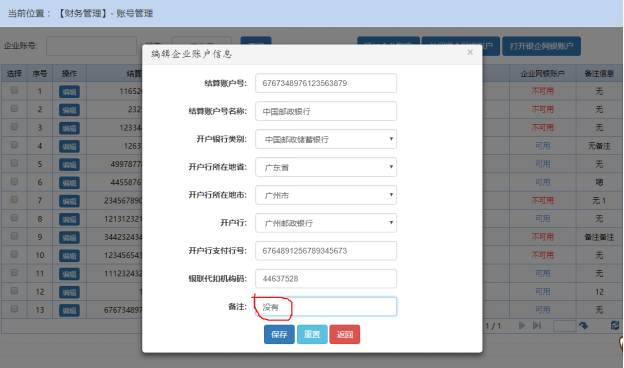Viewport: 624px width, 368px height.
Task: Click 无备注 cell in row 4
Action: point(599,146)
